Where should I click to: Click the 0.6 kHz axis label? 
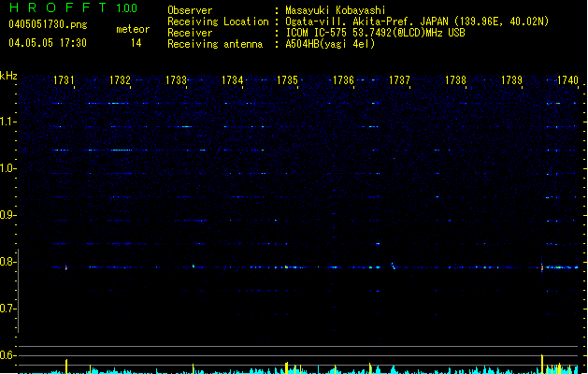(x=7, y=355)
